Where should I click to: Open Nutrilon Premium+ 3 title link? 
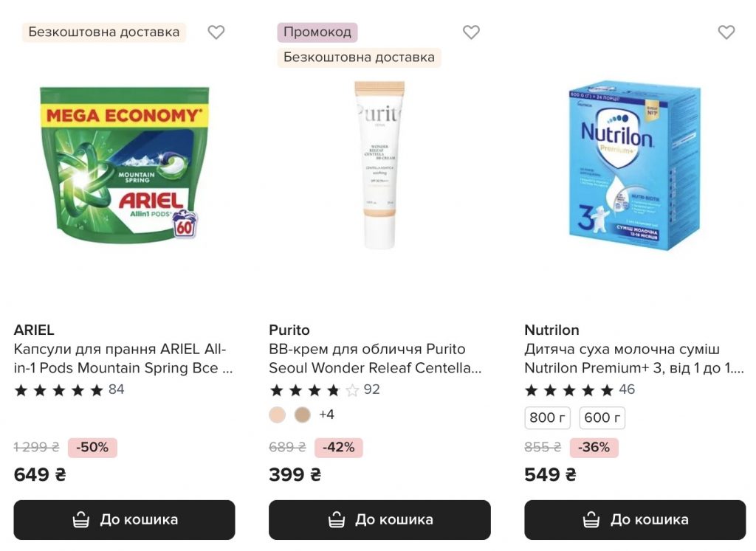633,358
